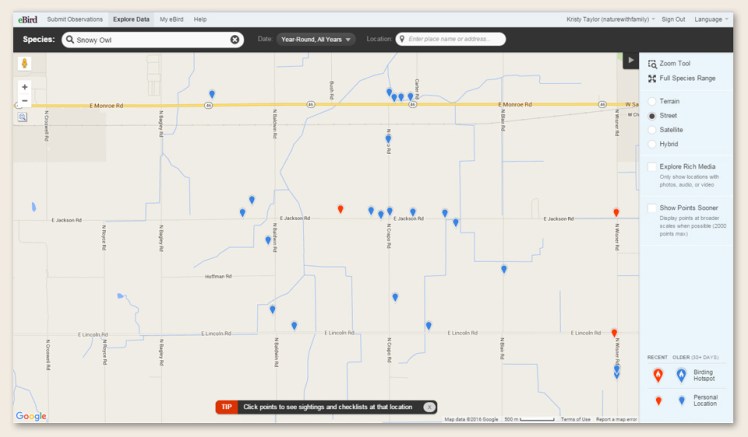The width and height of the screenshot is (748, 437).
Task: Select the Satellite map type
Action: [x=652, y=130]
